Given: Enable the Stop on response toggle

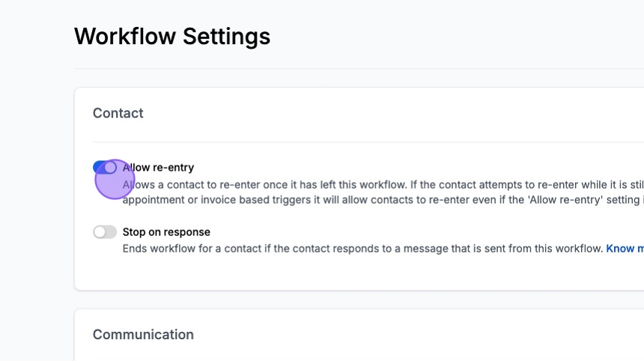Looking at the screenshot, I should pos(105,232).
